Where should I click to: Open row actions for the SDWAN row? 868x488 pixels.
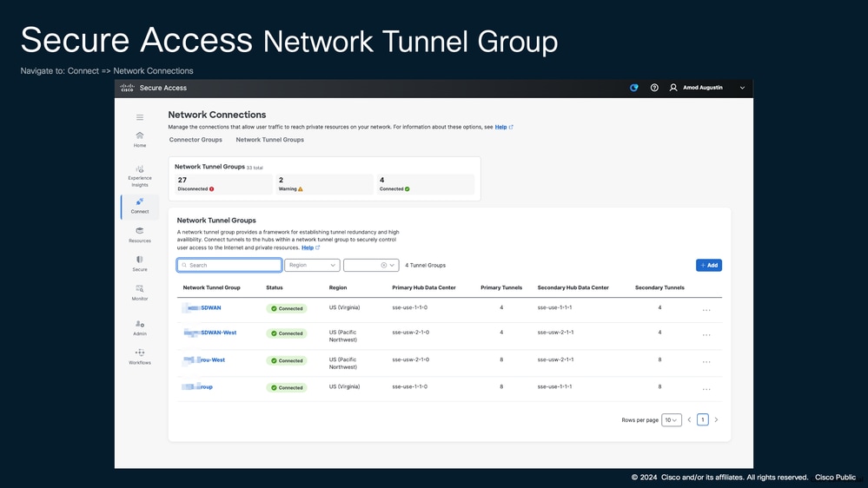(x=706, y=310)
